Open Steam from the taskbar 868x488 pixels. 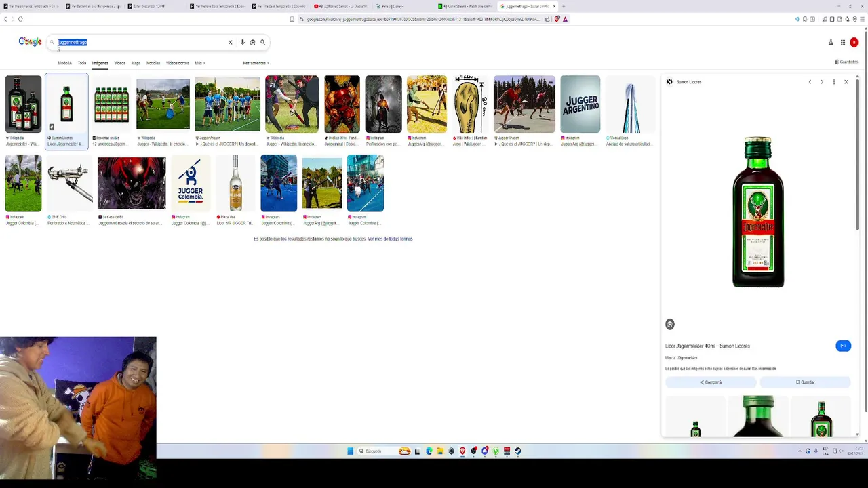(518, 451)
